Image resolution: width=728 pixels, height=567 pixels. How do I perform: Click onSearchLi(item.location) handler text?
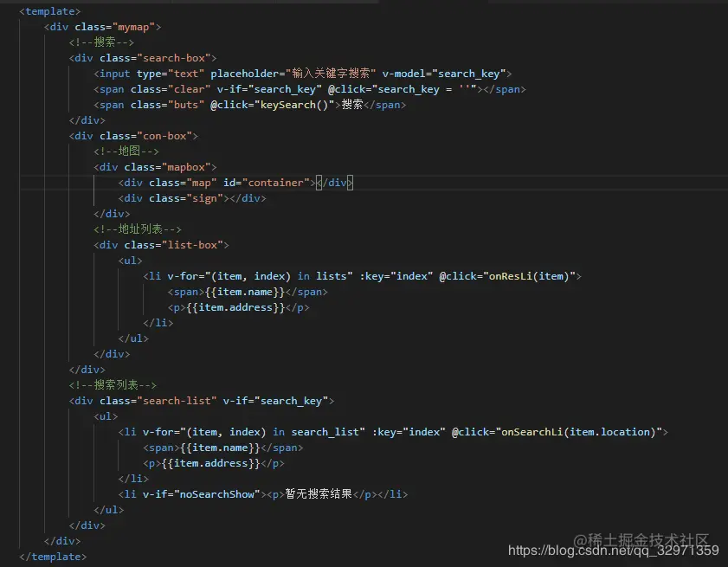point(578,432)
